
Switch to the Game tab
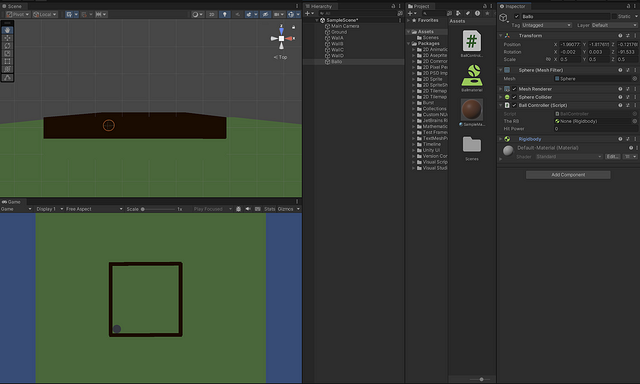coord(11,202)
